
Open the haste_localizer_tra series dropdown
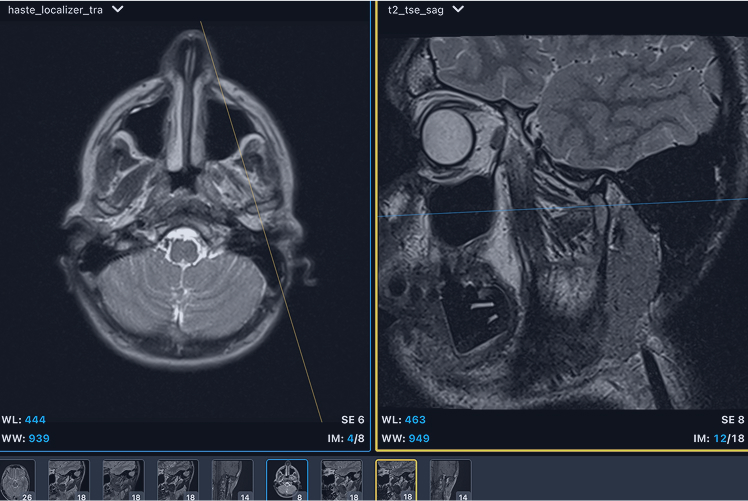(118, 10)
